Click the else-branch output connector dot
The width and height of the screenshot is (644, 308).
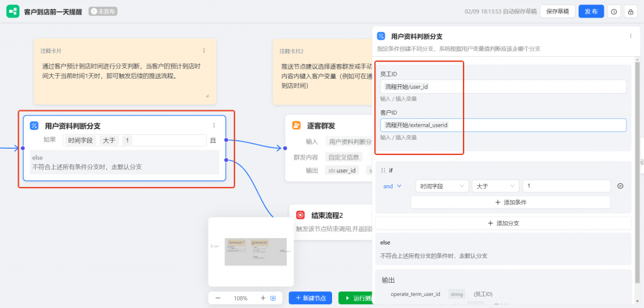[x=226, y=160]
